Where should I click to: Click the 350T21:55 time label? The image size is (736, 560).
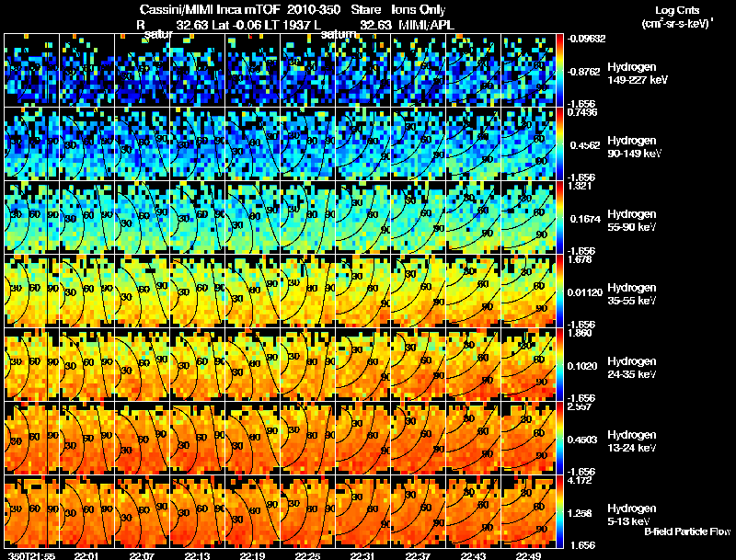click(x=31, y=556)
